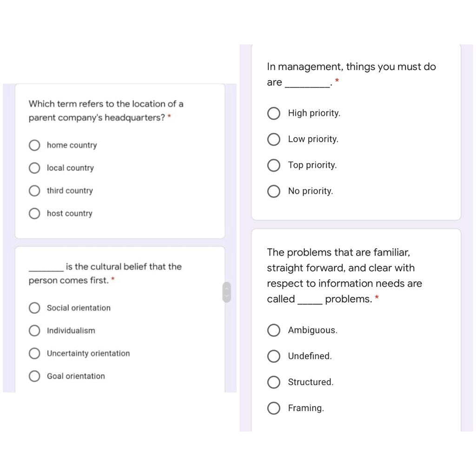Select the 'Uncertainty orientation' option
The height and width of the screenshot is (476, 476).
click(34, 353)
